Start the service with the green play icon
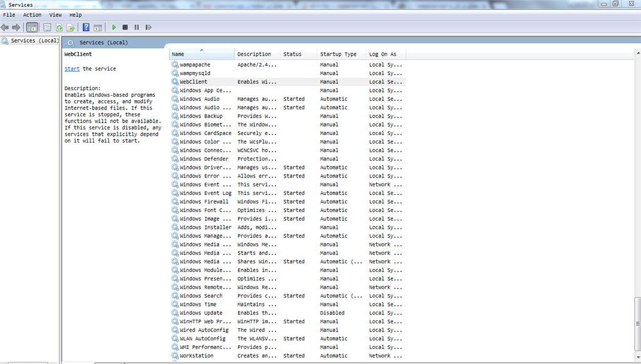 [114, 28]
